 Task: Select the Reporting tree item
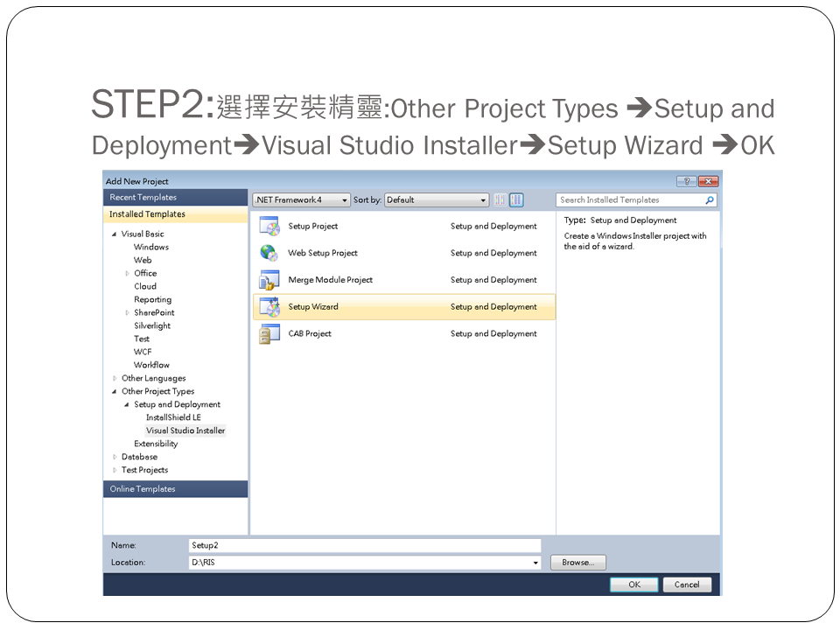pyautogui.click(x=152, y=299)
